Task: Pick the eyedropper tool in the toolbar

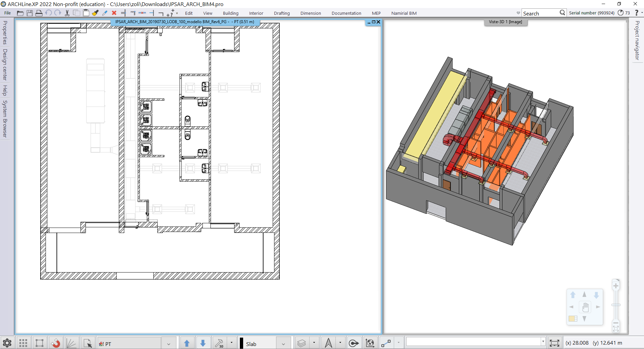Action: click(x=105, y=13)
